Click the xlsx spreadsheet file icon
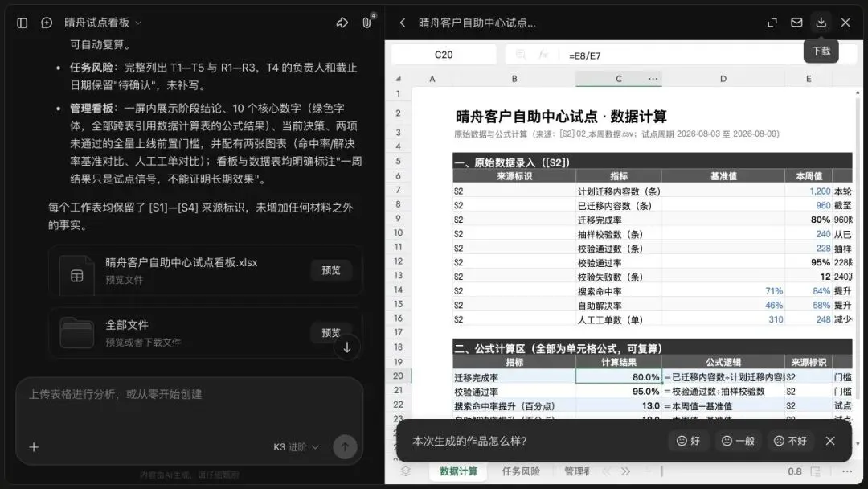The image size is (868, 489). (77, 275)
